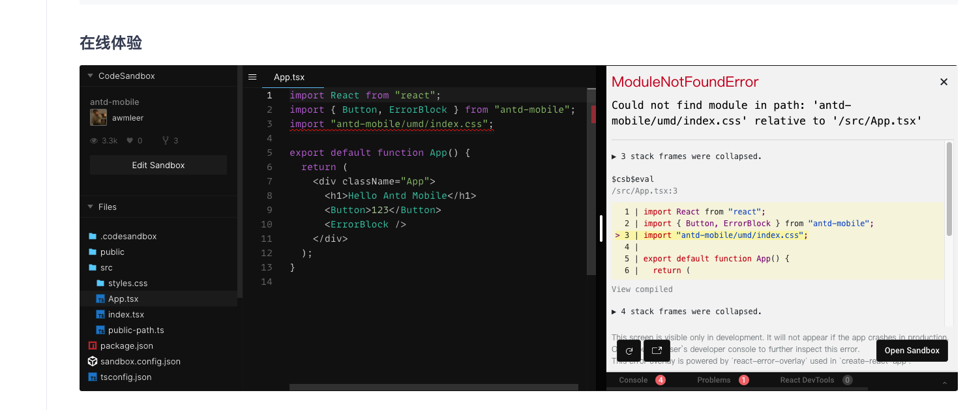Open index.tsx in the file tree
The height and width of the screenshot is (410, 980).
(x=126, y=314)
